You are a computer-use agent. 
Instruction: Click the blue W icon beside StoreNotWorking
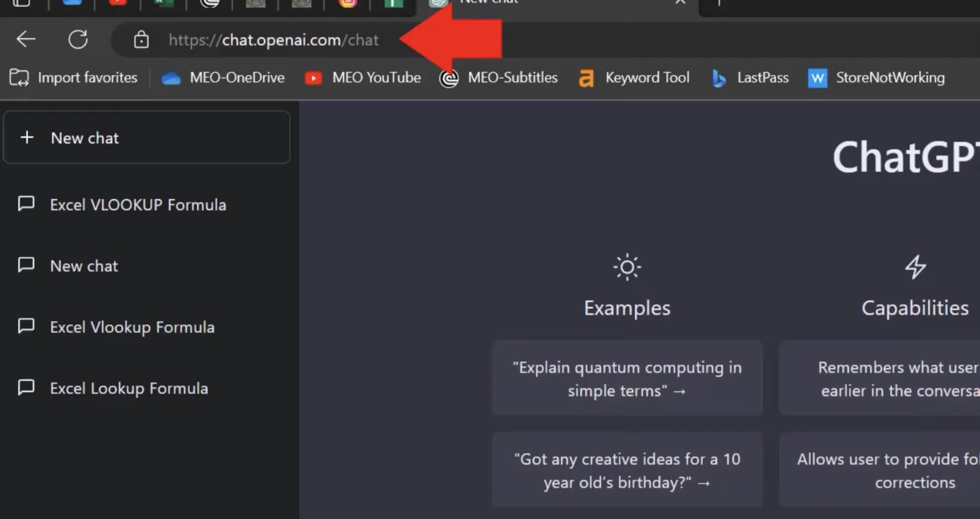click(x=818, y=79)
